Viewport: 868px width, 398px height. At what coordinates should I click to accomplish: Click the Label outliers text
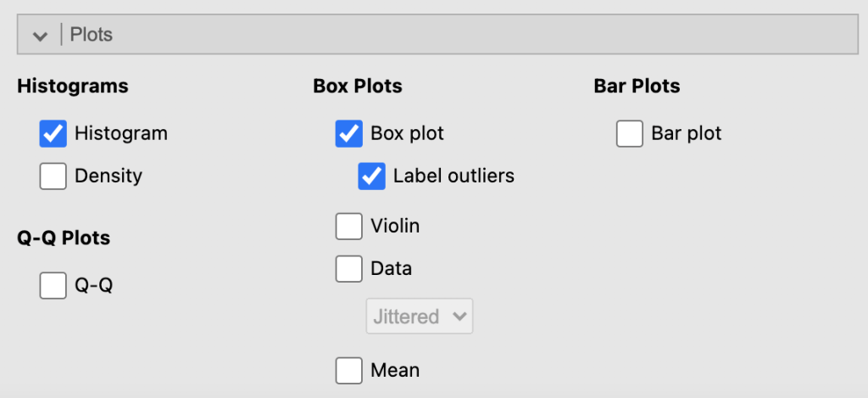point(453,176)
